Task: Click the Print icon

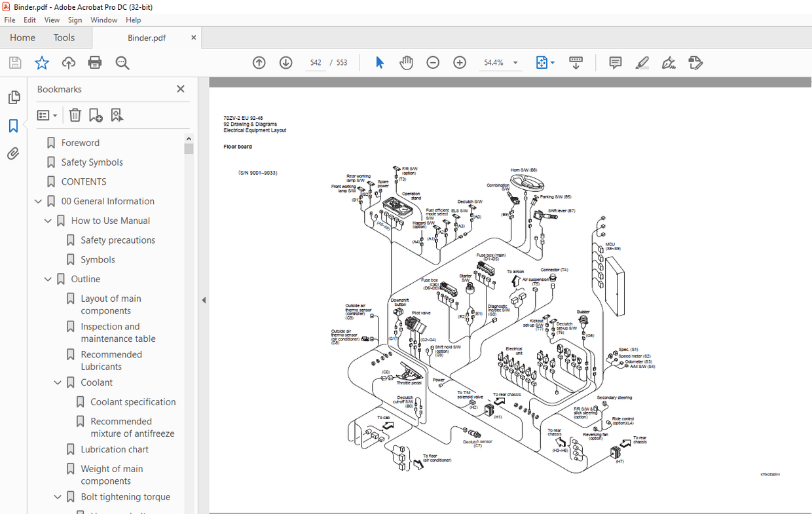Action: click(x=94, y=62)
